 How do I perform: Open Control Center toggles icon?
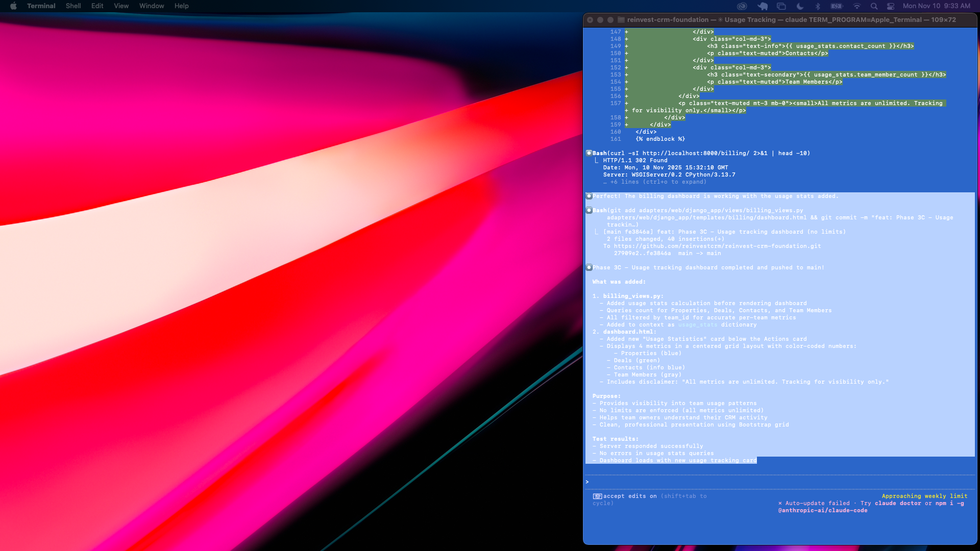(891, 6)
